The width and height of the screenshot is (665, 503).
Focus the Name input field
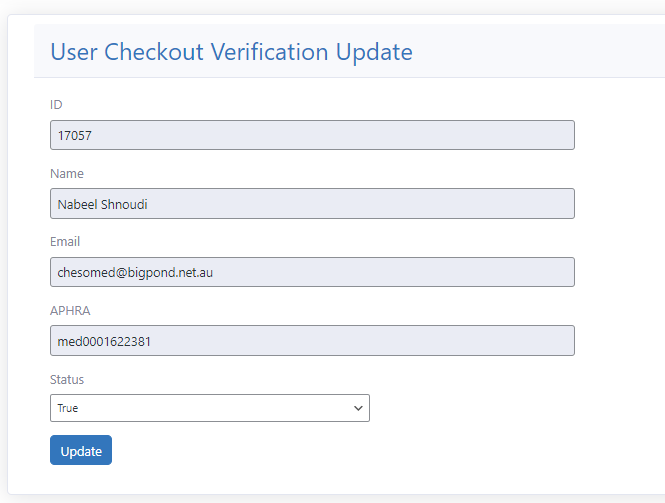coord(312,204)
